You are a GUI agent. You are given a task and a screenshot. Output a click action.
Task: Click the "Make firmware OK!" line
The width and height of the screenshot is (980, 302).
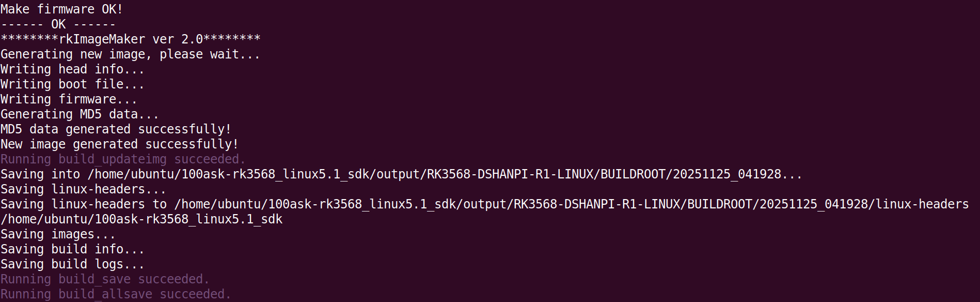(61, 9)
